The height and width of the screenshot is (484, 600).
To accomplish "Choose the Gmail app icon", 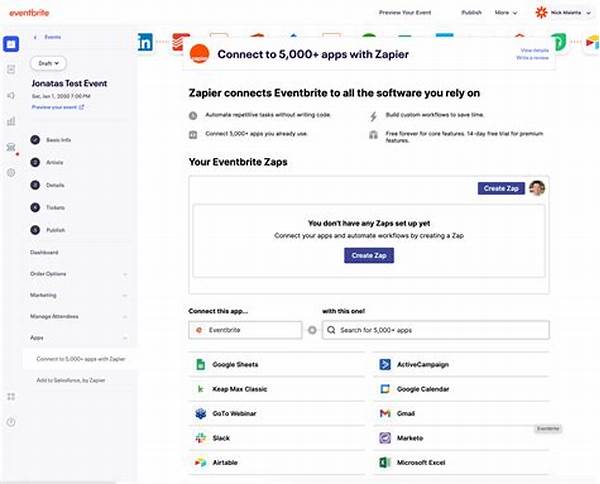I will click(384, 413).
